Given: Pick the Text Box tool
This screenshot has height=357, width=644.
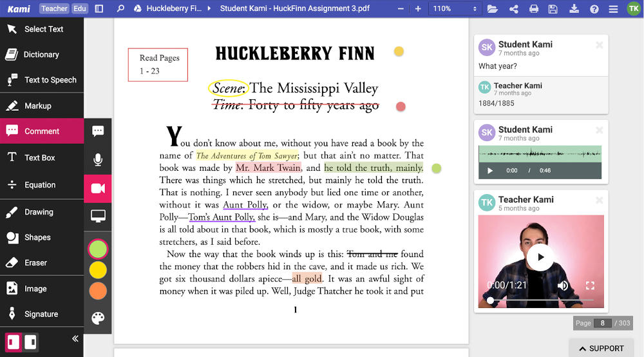Looking at the screenshot, I should coord(41,157).
